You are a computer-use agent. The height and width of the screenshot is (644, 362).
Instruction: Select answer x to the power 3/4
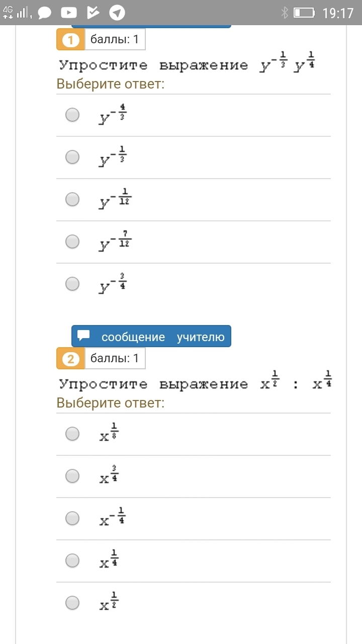(73, 476)
